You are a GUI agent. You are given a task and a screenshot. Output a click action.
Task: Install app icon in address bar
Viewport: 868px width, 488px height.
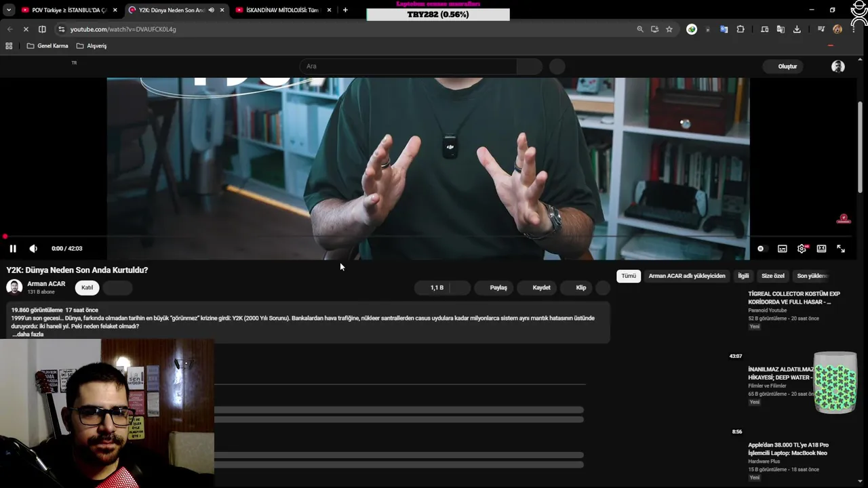pyautogui.click(x=654, y=29)
